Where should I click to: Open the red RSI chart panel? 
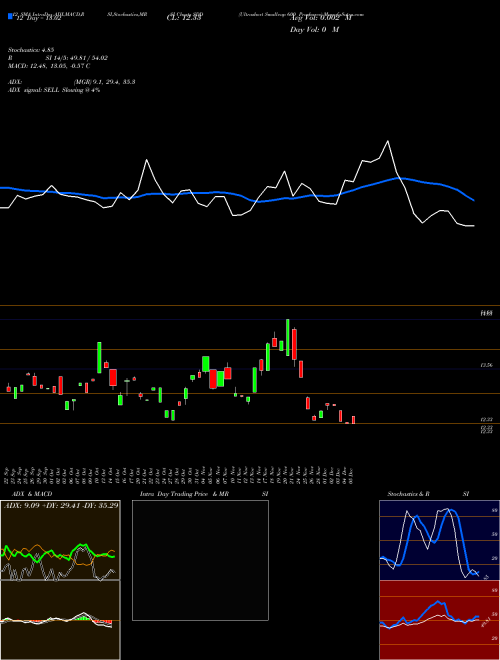(439, 620)
